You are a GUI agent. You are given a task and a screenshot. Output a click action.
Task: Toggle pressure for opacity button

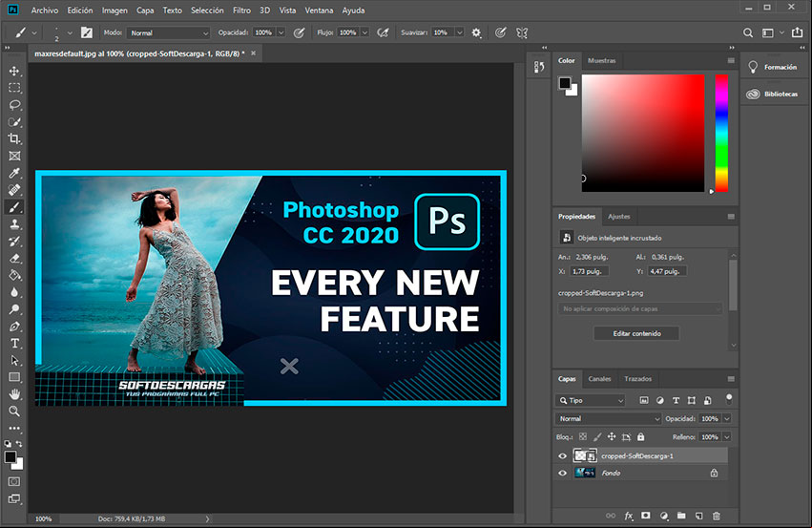click(299, 32)
